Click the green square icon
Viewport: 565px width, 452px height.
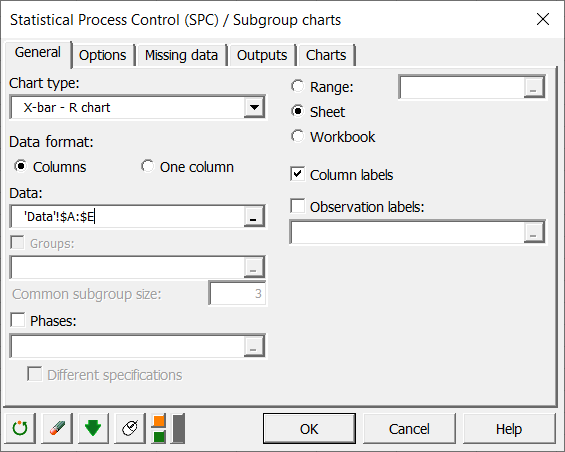[x=159, y=437]
